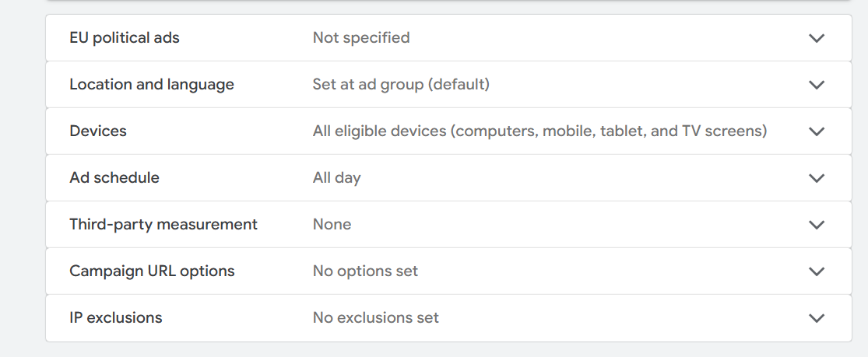868x357 pixels.
Task: Click the "All eligible devices" summary text
Action: coord(539,131)
